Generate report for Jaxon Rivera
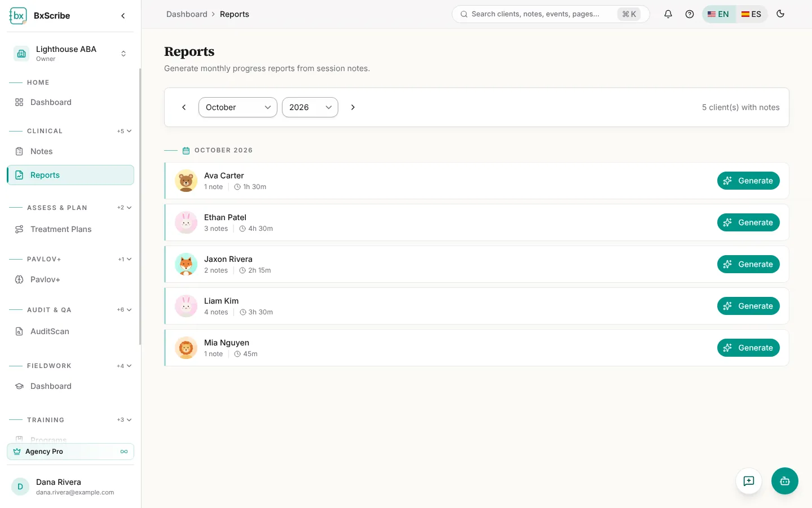Screen dimensions: 812x508 [x=748, y=264]
